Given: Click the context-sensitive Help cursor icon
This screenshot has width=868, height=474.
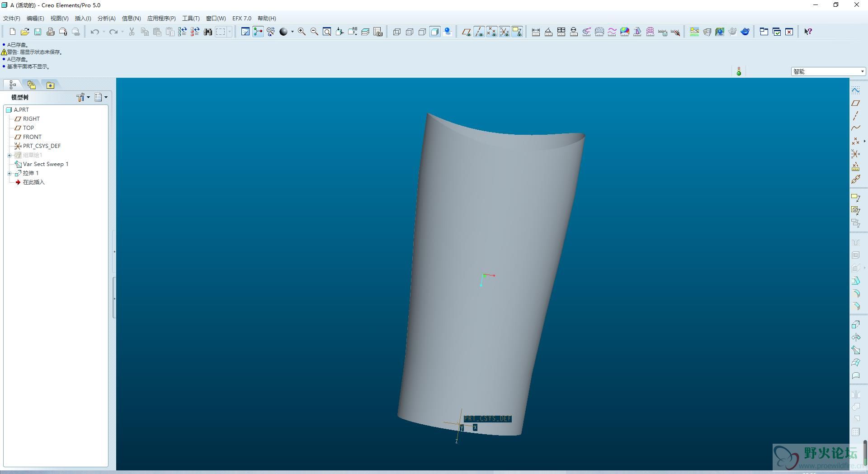Looking at the screenshot, I should [x=808, y=32].
